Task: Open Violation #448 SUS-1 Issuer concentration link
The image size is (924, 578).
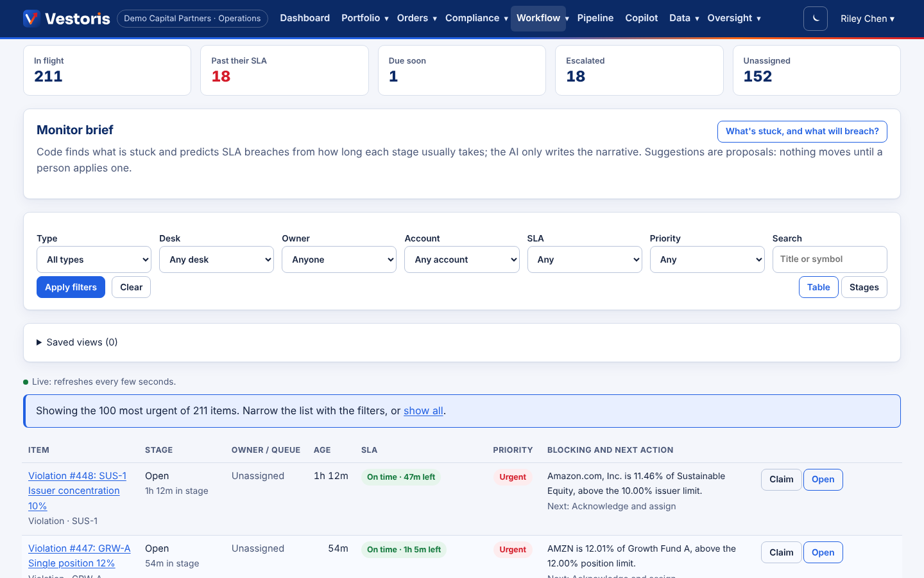Action: [x=77, y=491]
